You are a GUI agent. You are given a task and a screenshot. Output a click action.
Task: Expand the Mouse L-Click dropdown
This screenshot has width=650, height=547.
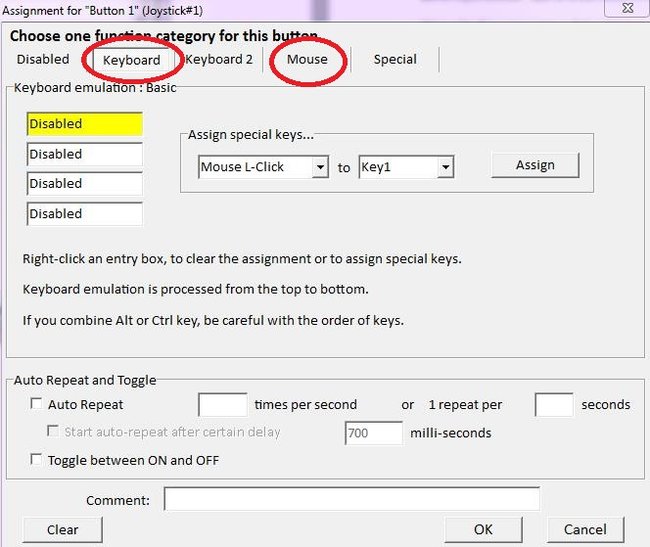[320, 167]
